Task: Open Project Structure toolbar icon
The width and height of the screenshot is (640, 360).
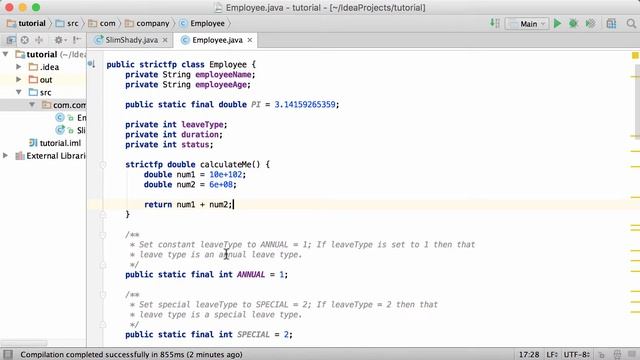Action: (611, 23)
